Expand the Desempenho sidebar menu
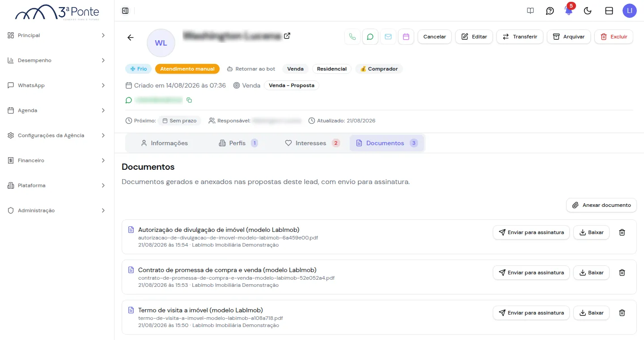This screenshot has width=644, height=340. click(x=57, y=60)
